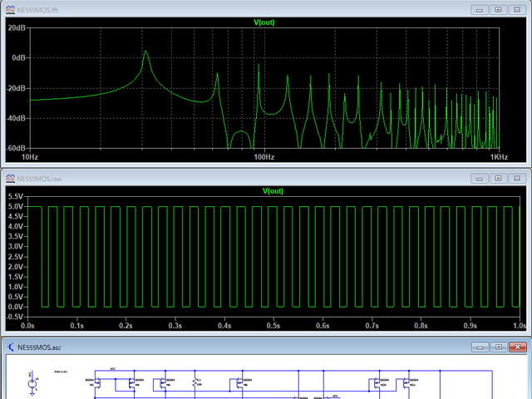Viewport: 532px width, 399px height.
Task: Close the NE555MOS.fft window
Action: [517, 10]
